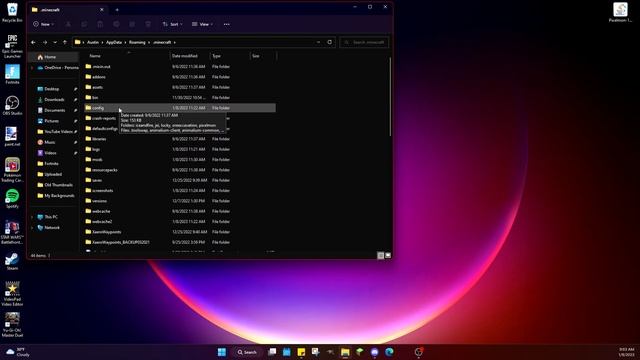Image resolution: width=640 pixels, height=360 pixels.
Task: Open Task View on the taskbar
Action: click(x=272, y=352)
